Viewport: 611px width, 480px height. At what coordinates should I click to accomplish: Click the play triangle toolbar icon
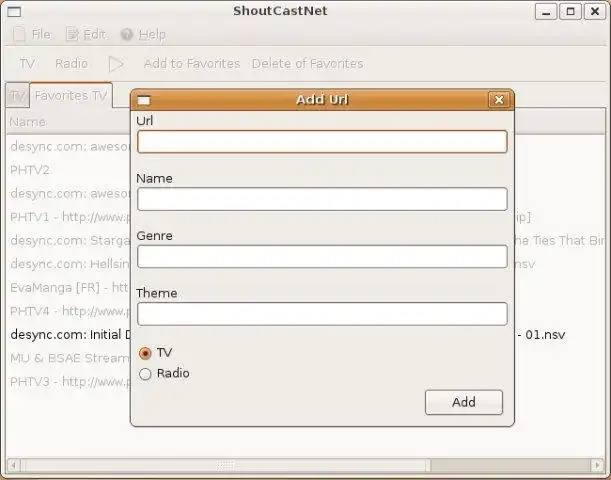point(116,64)
